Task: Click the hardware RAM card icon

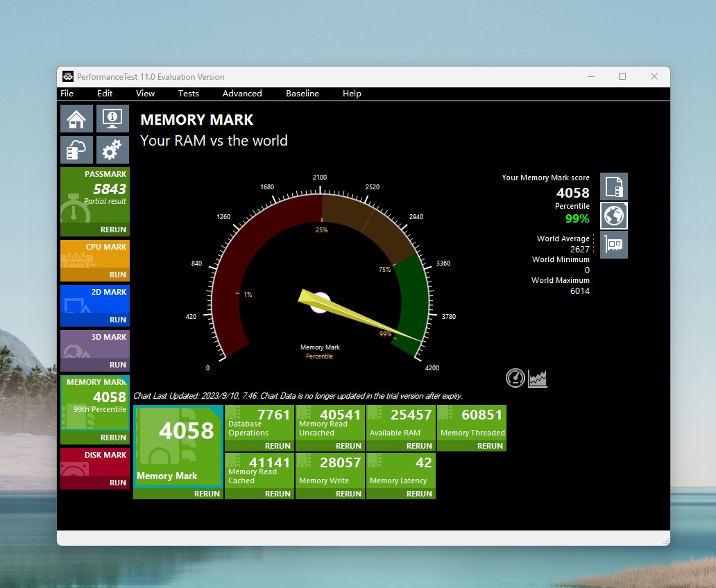Action: (x=614, y=245)
